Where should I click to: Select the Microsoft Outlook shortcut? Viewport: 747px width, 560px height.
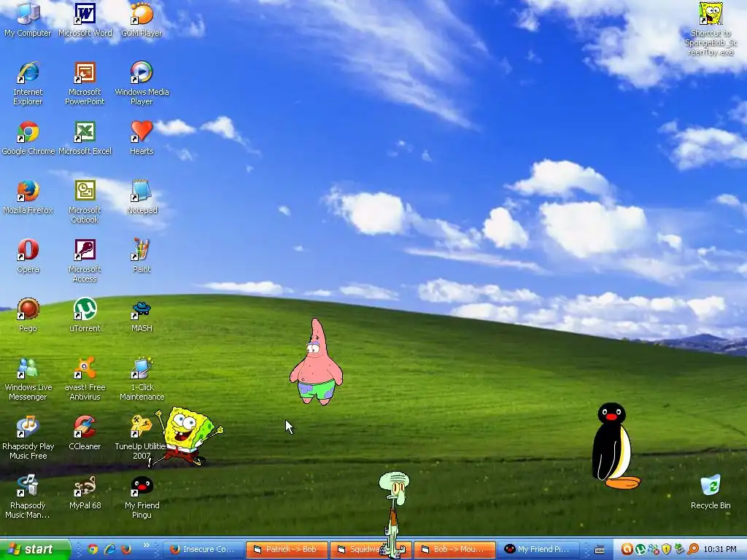click(85, 201)
